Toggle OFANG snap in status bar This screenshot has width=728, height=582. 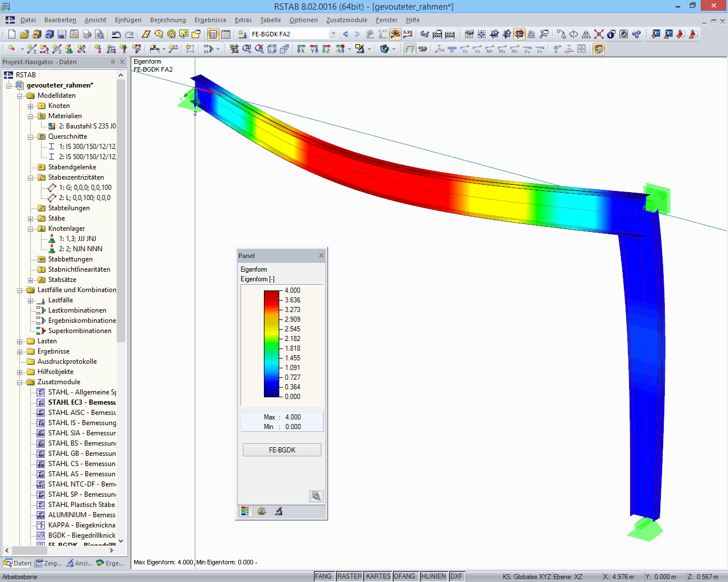point(404,576)
